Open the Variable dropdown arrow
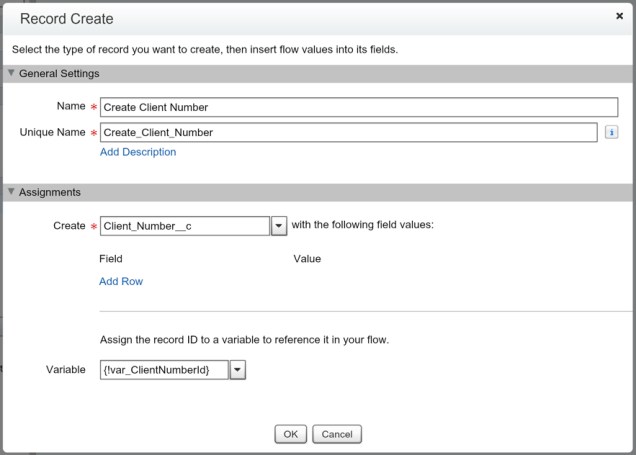The height and width of the screenshot is (455, 636). pyautogui.click(x=237, y=371)
